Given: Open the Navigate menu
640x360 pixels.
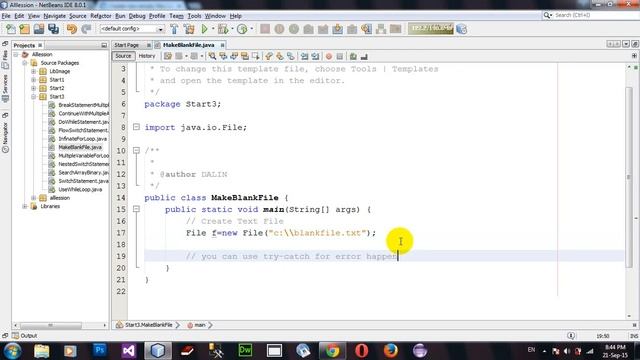Looking at the screenshot, I should [x=55, y=16].
